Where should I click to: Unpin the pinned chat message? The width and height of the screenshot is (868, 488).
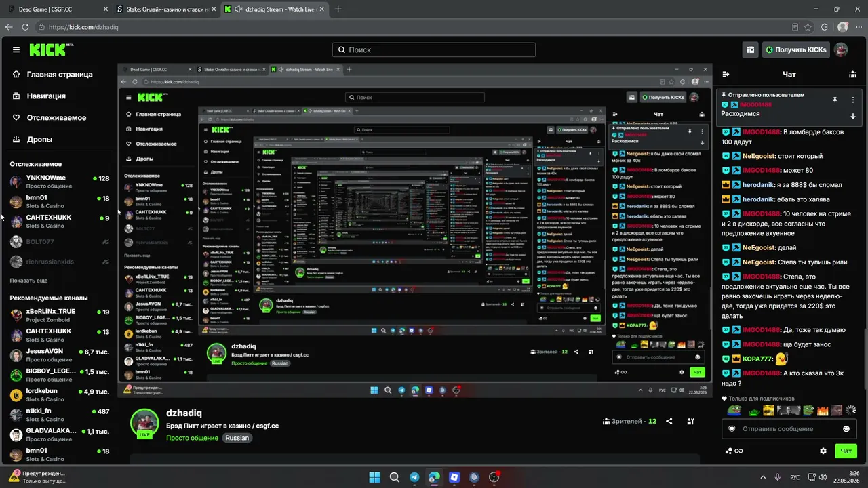(x=835, y=100)
